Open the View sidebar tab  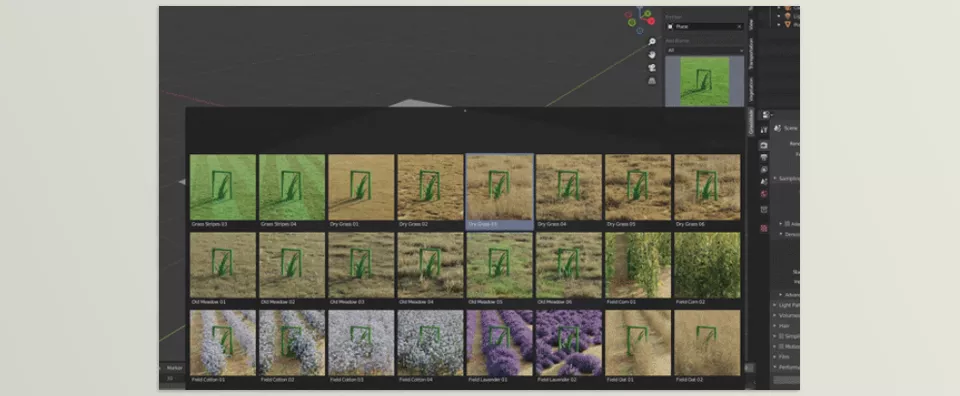(751, 24)
